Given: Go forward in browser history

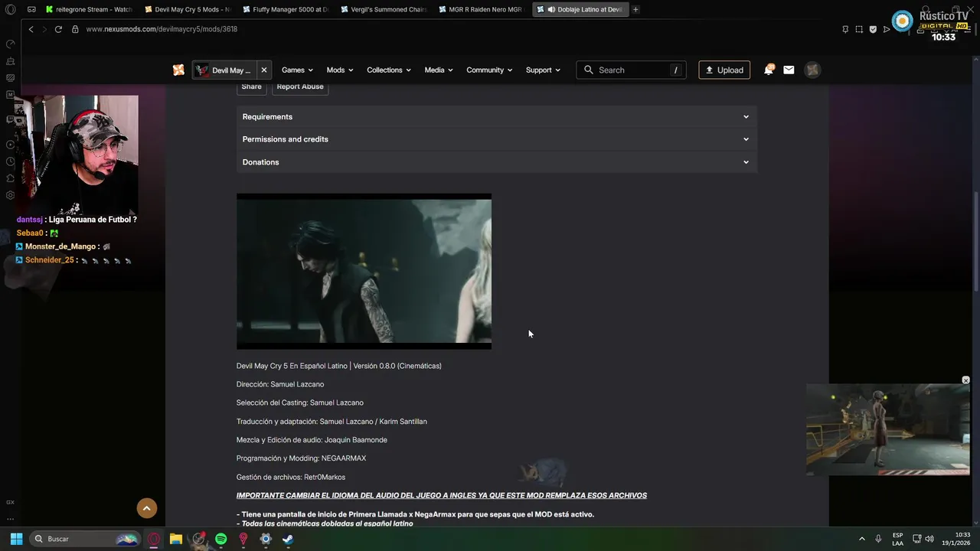Looking at the screenshot, I should 44,29.
